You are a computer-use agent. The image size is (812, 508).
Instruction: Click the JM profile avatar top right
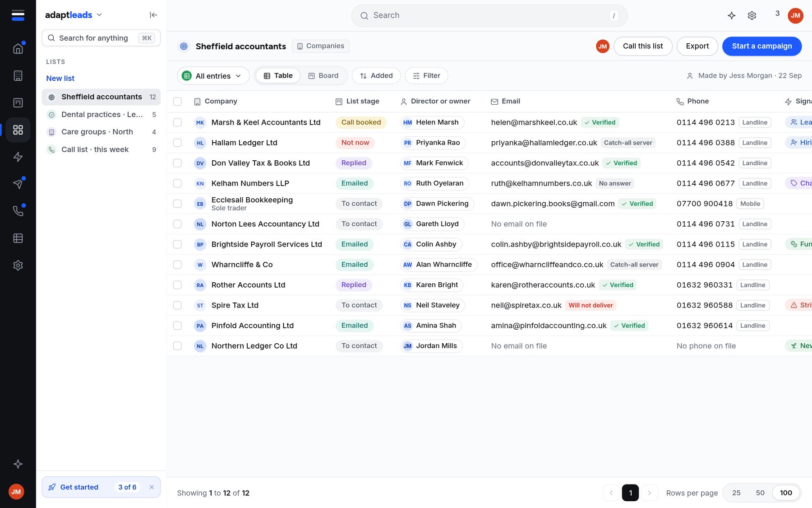tap(795, 15)
